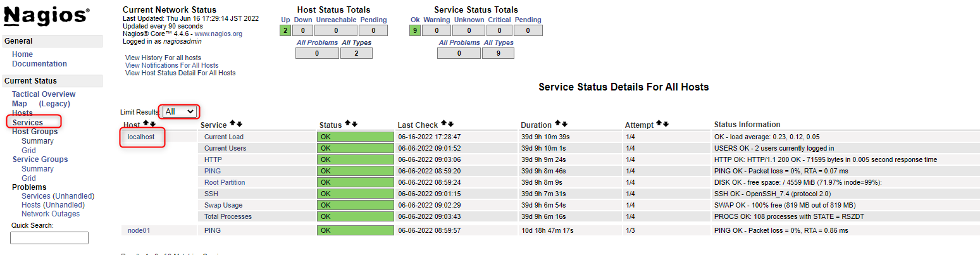Viewport: 980px width, 255px height.
Task: Click service totals Unknown link
Action: (x=469, y=20)
